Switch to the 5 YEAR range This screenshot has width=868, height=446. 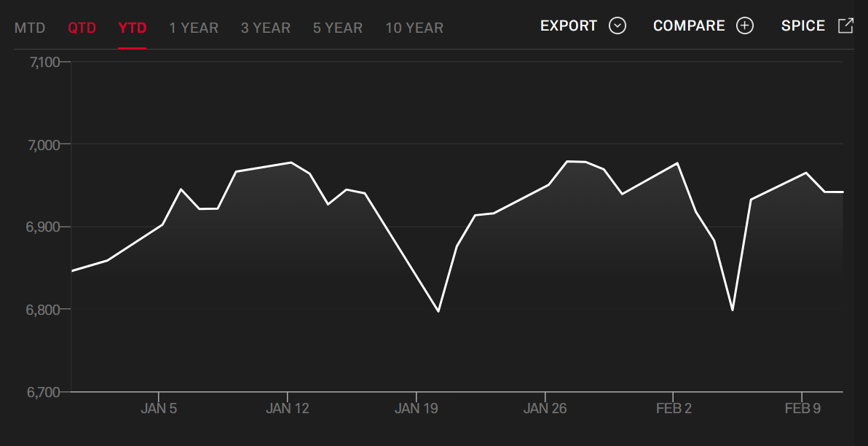coord(338,28)
